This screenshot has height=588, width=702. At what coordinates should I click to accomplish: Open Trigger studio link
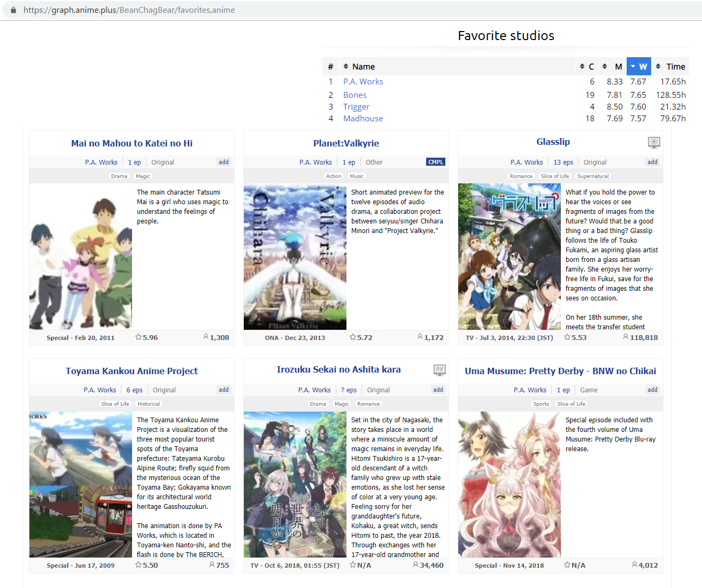tap(356, 107)
